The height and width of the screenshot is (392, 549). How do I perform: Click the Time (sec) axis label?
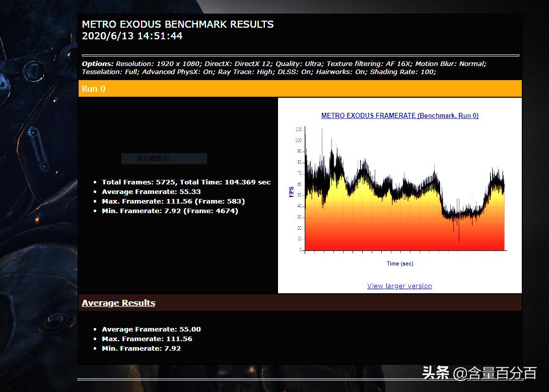click(400, 264)
